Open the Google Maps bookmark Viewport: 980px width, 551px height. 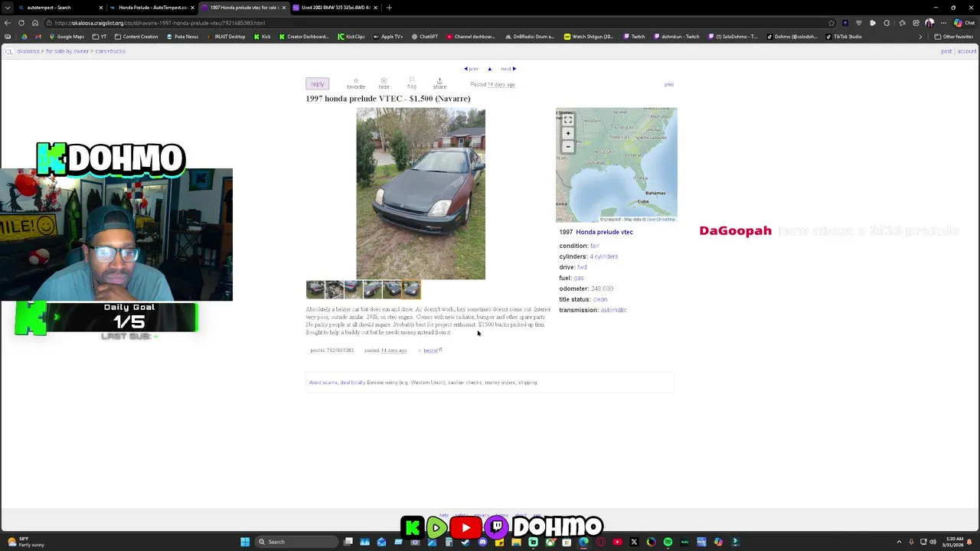[67, 37]
